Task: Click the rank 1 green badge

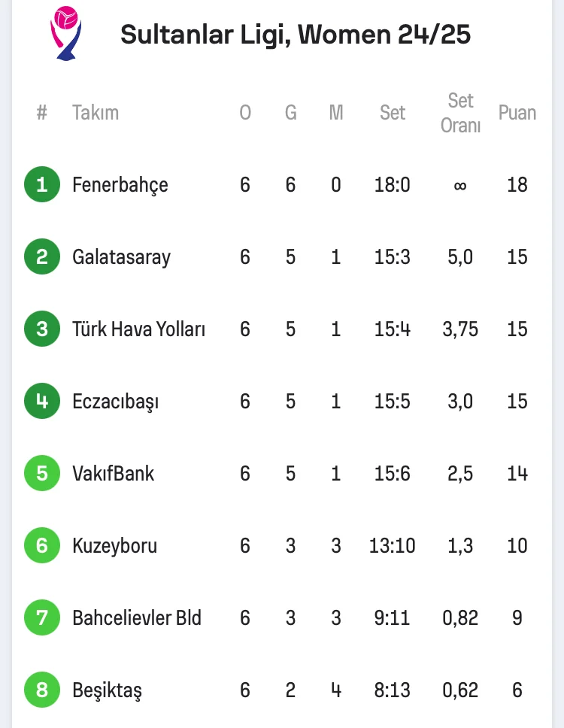Action: click(x=42, y=184)
